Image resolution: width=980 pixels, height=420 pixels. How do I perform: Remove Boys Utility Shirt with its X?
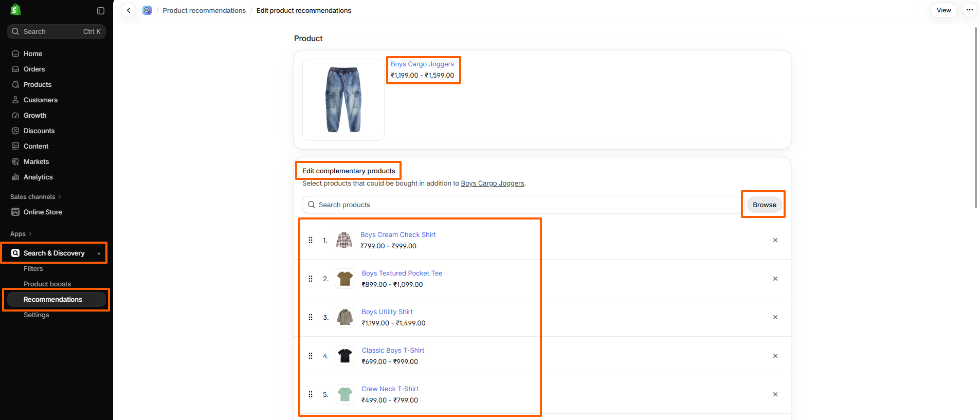[775, 317]
